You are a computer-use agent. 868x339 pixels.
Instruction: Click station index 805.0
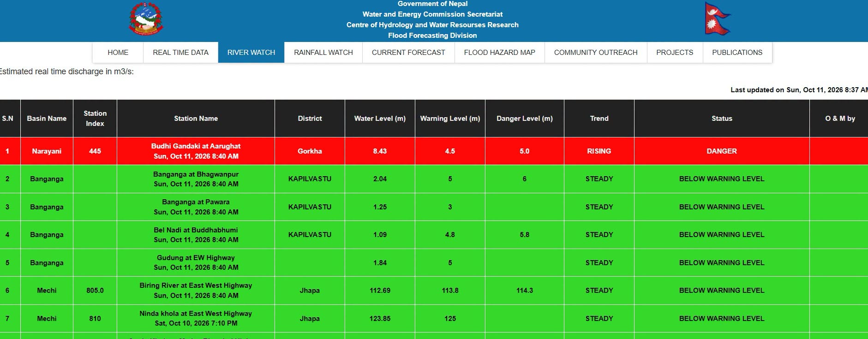(95, 291)
